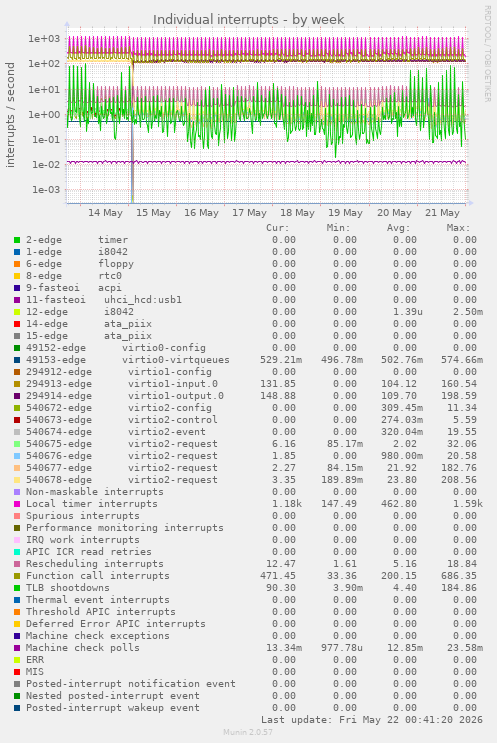Click the Function call interrupts olive swatch
The width and height of the screenshot is (497, 743).
(17, 576)
